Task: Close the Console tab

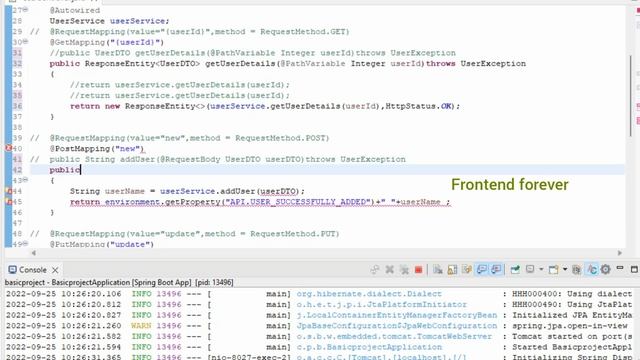Action: pyautogui.click(x=55, y=270)
